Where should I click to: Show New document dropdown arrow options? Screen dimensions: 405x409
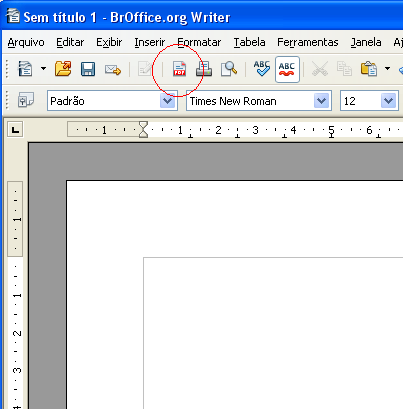[x=43, y=69]
